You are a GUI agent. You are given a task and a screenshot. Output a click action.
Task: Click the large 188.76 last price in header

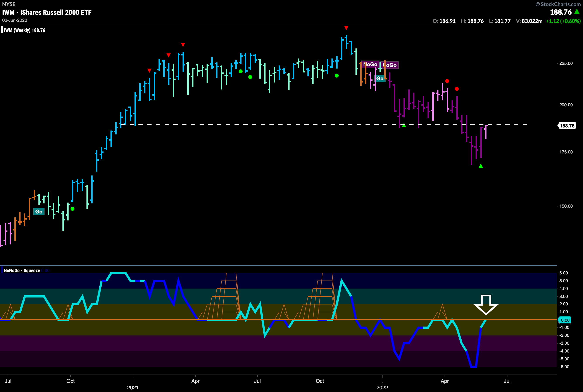[x=561, y=12]
